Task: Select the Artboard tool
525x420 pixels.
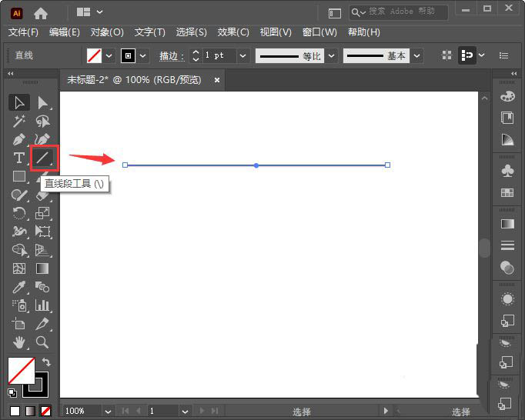Action: 18,324
